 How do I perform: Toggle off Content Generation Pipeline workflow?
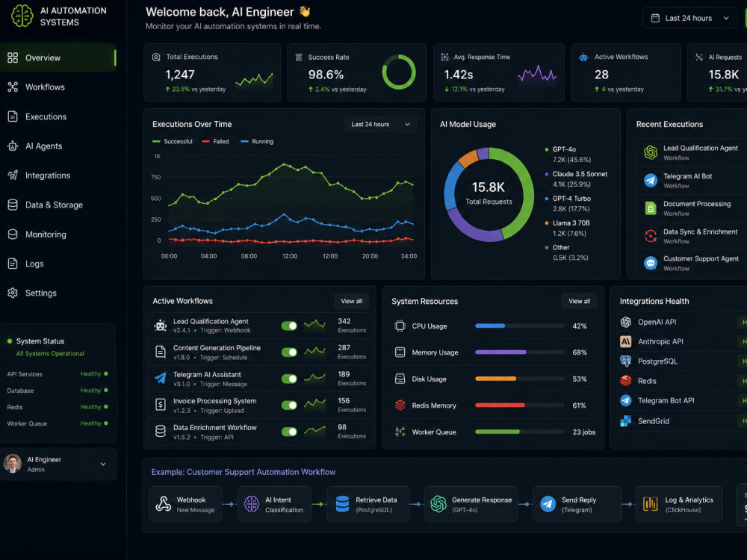pyautogui.click(x=289, y=352)
